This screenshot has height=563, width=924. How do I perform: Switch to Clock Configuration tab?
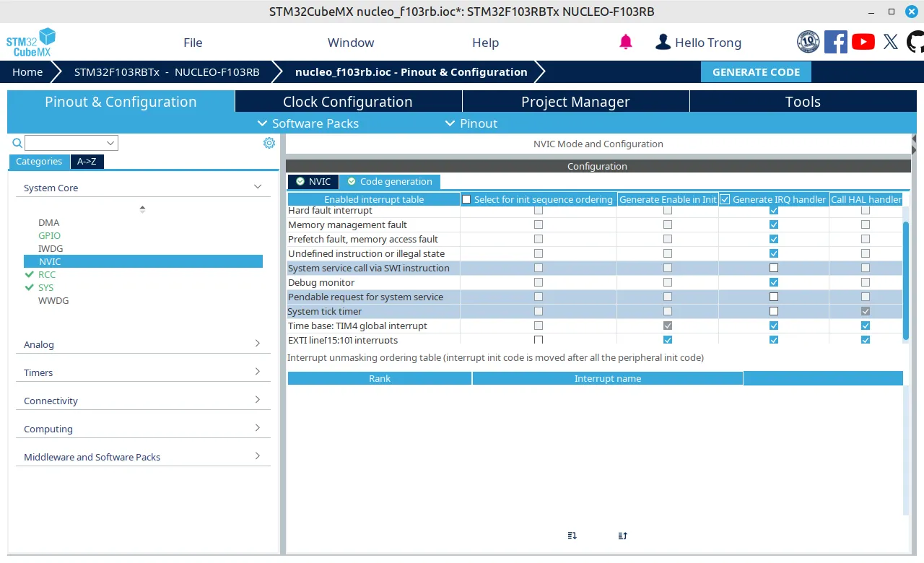[x=348, y=102]
